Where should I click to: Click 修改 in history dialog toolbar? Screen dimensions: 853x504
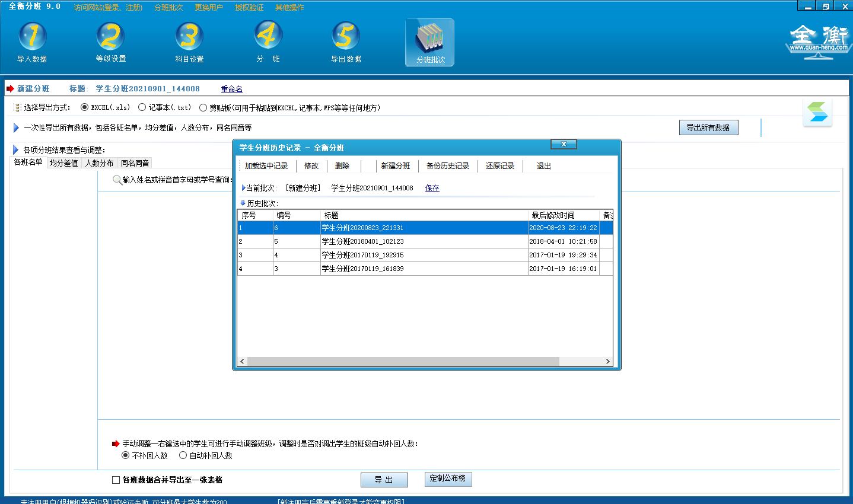click(311, 166)
